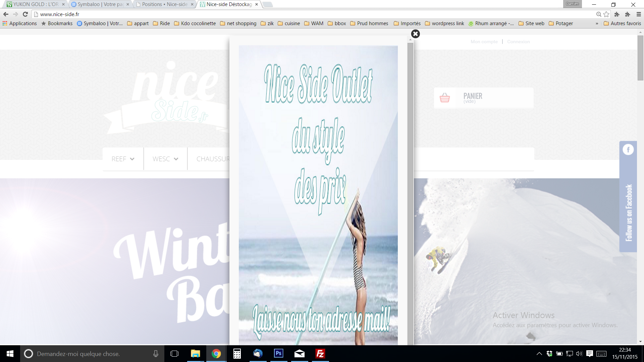Screen dimensions: 644x362
Task: Click the Cortana search box
Action: click(92, 354)
